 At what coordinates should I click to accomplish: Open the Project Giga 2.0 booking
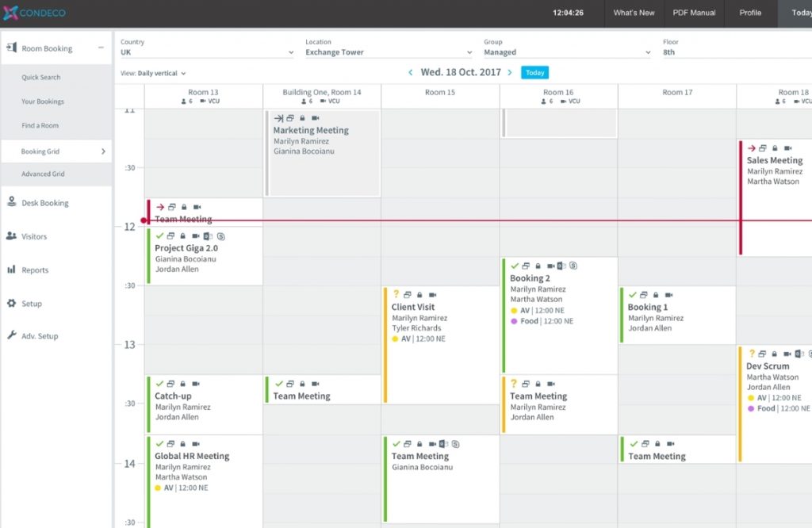[186, 248]
